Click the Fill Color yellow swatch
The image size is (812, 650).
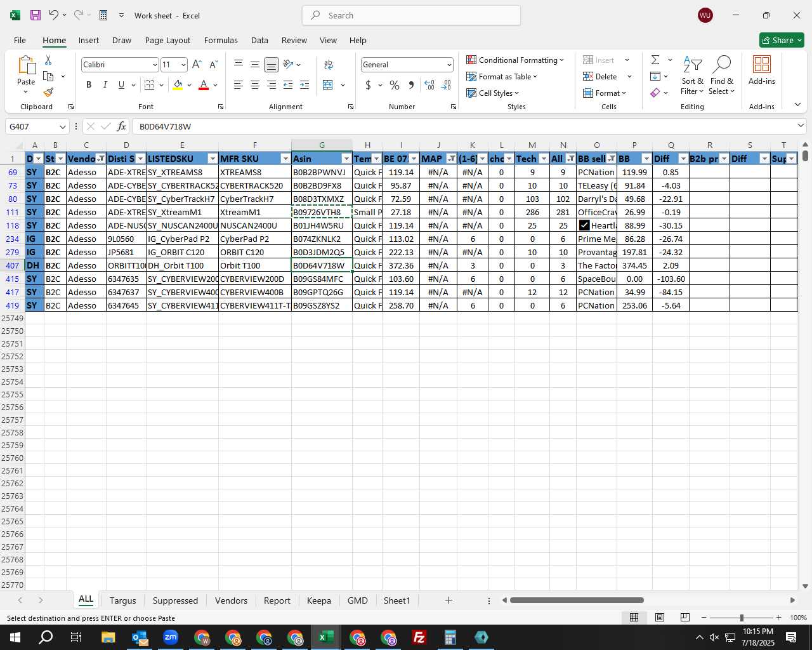[178, 84]
